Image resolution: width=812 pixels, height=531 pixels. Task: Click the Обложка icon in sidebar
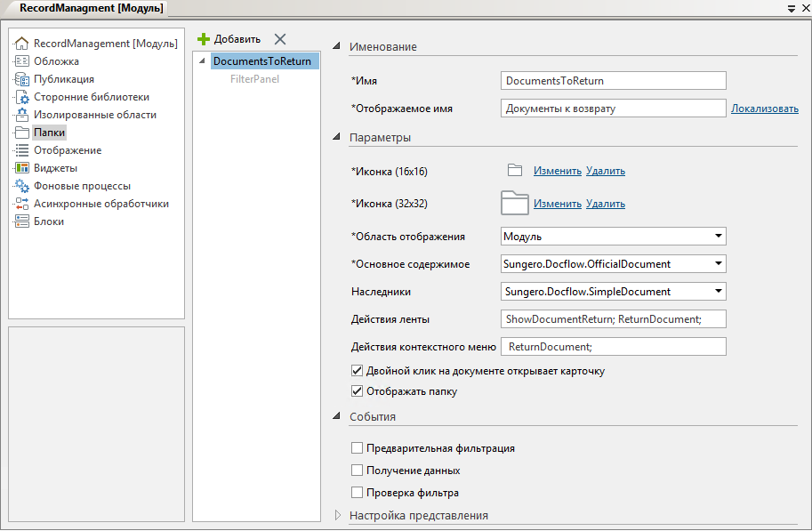pos(22,61)
